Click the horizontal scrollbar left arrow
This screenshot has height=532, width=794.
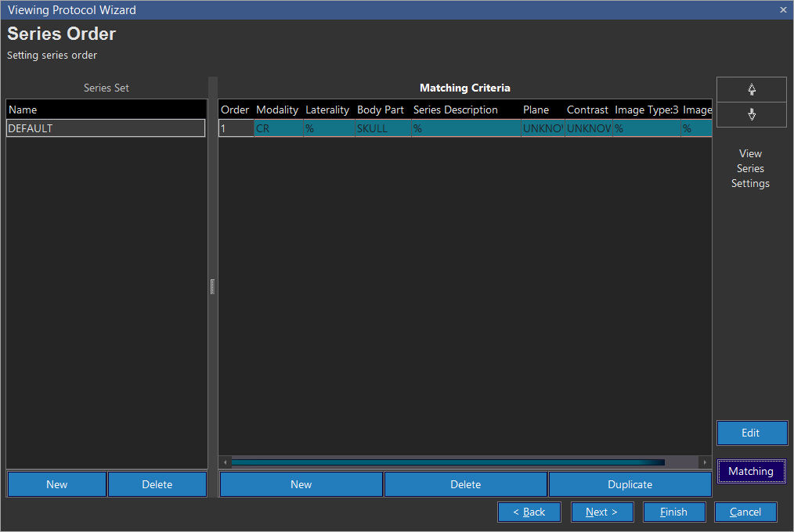(x=225, y=462)
